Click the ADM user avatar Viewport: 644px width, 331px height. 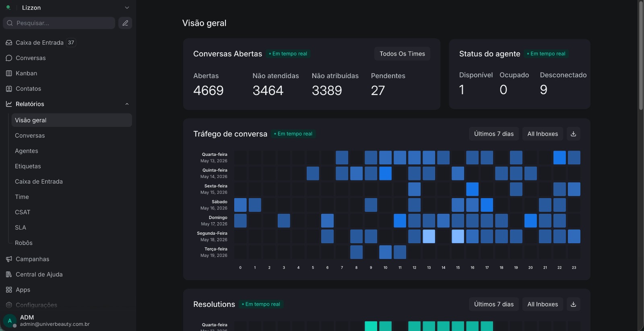[10, 321]
